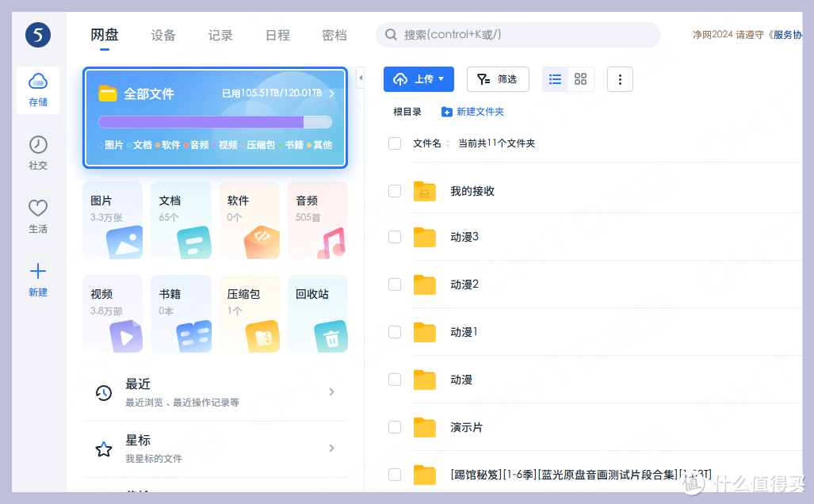Open the 社交 sidebar section
814x504 pixels.
(37, 153)
